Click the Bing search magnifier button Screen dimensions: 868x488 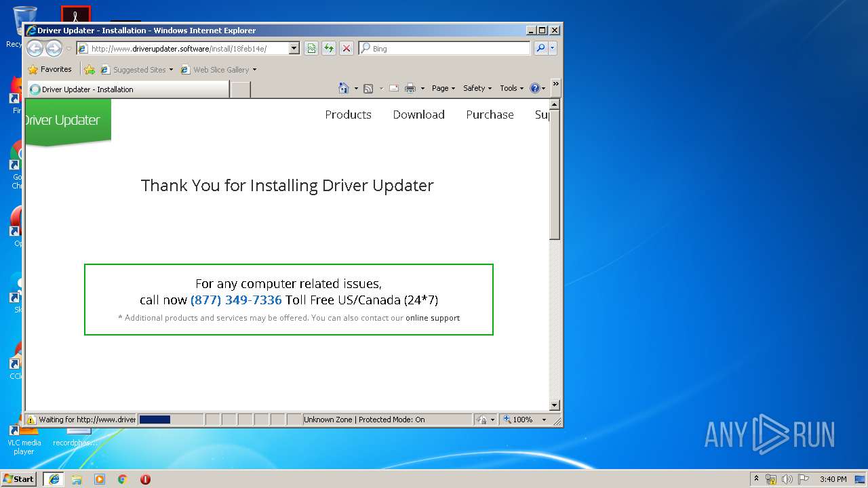[540, 48]
